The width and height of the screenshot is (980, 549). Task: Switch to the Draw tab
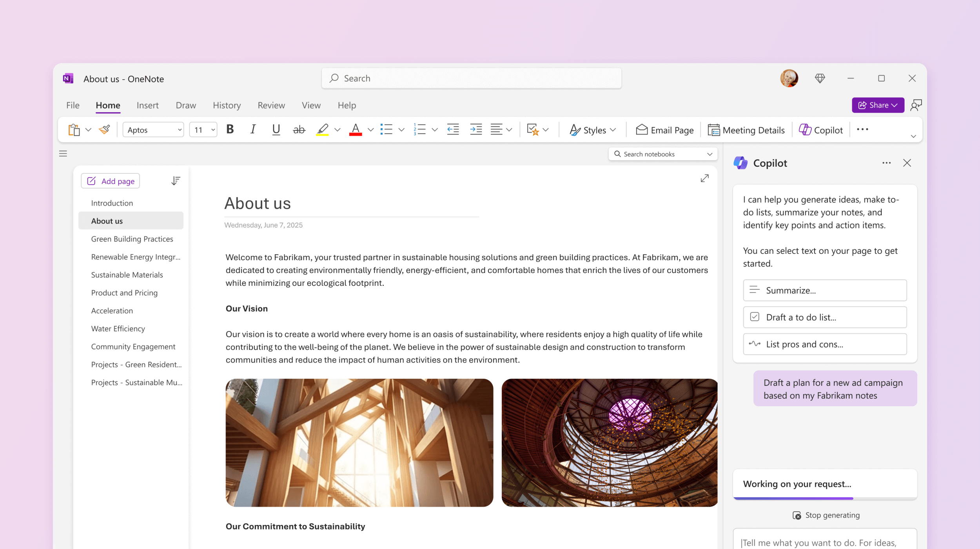185,105
